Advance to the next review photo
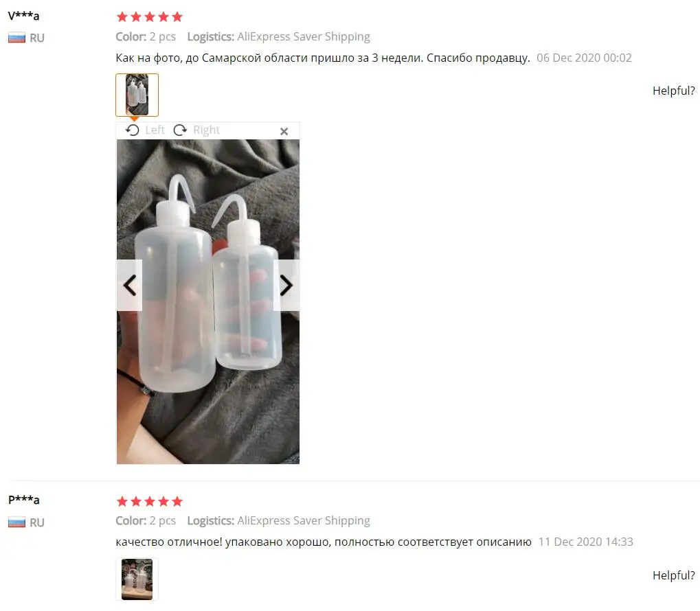Image resolution: width=700 pixels, height=611 pixels. point(286,285)
